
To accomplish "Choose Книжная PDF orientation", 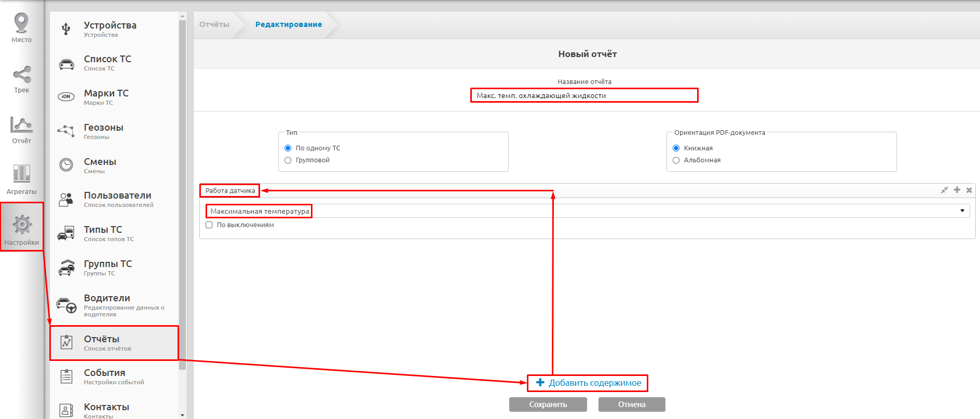I will pos(676,148).
